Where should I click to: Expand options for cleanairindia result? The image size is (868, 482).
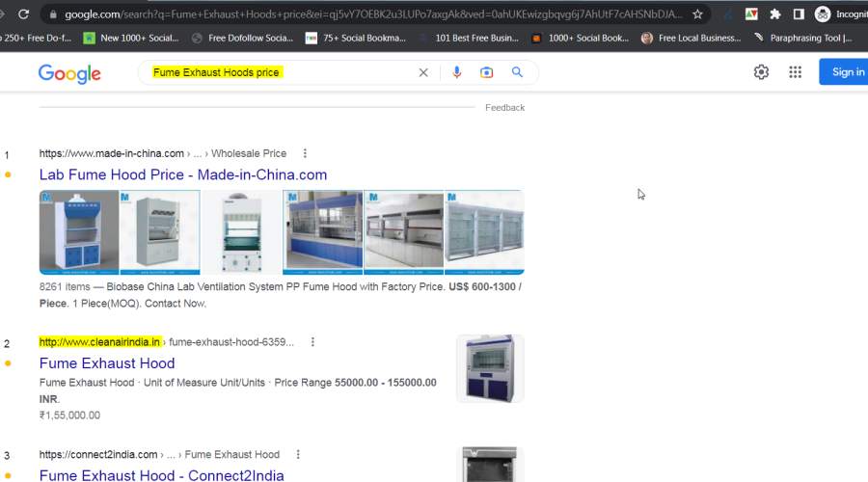312,342
